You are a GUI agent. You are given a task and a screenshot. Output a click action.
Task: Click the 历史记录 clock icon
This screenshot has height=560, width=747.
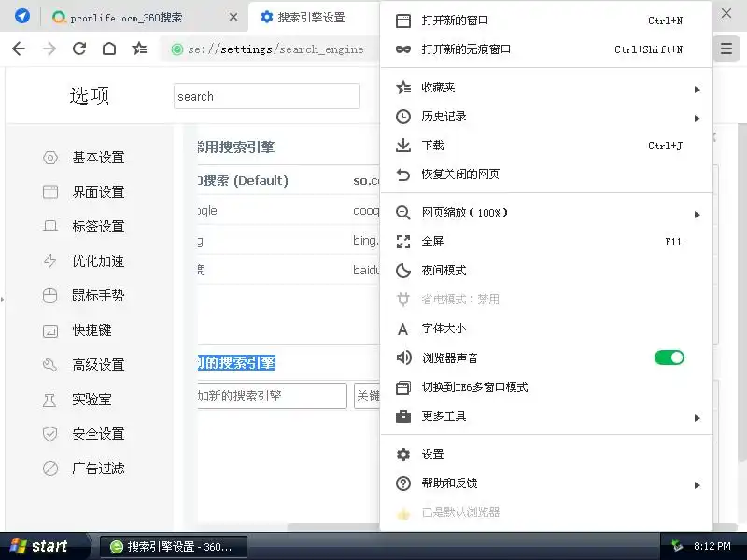403,117
